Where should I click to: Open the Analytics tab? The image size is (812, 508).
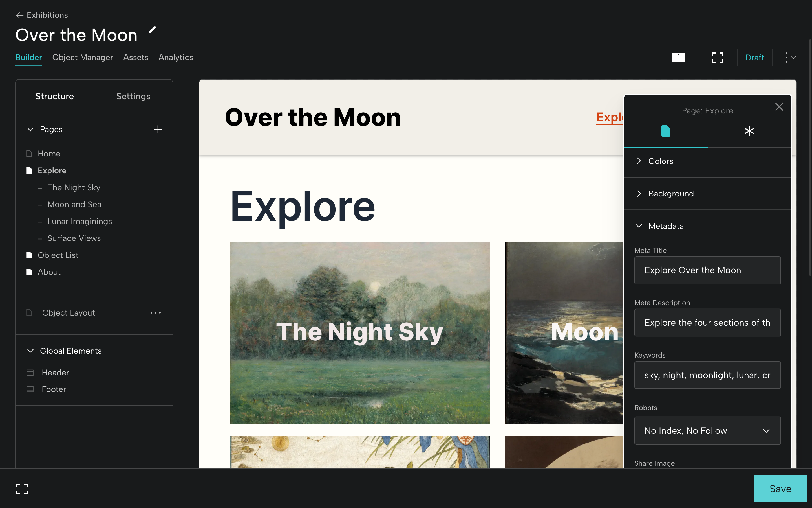175,58
